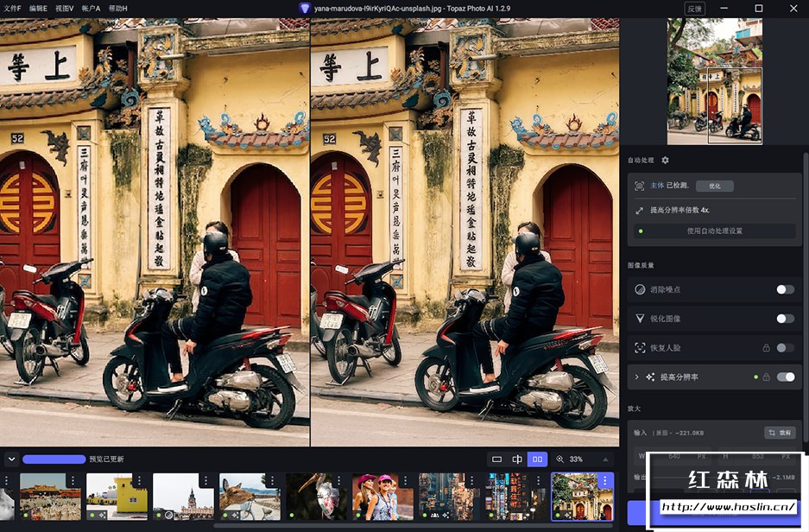Select the deer thumbnail

pyautogui.click(x=250, y=497)
